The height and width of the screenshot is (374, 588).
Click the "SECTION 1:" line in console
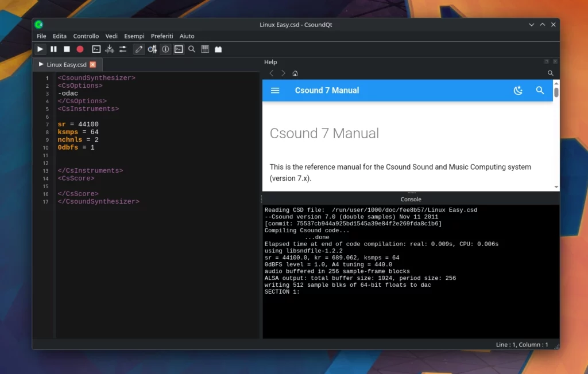[282, 291]
